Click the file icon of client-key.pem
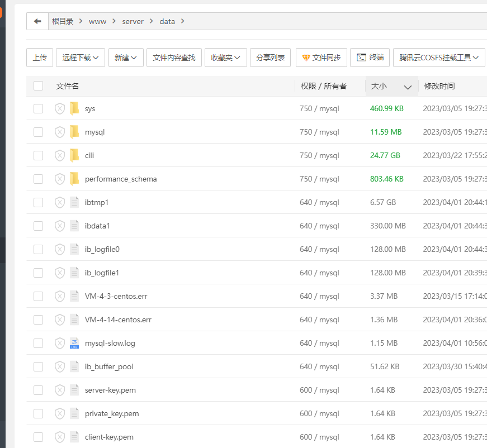Viewport: 487px width, 448px height. click(74, 437)
